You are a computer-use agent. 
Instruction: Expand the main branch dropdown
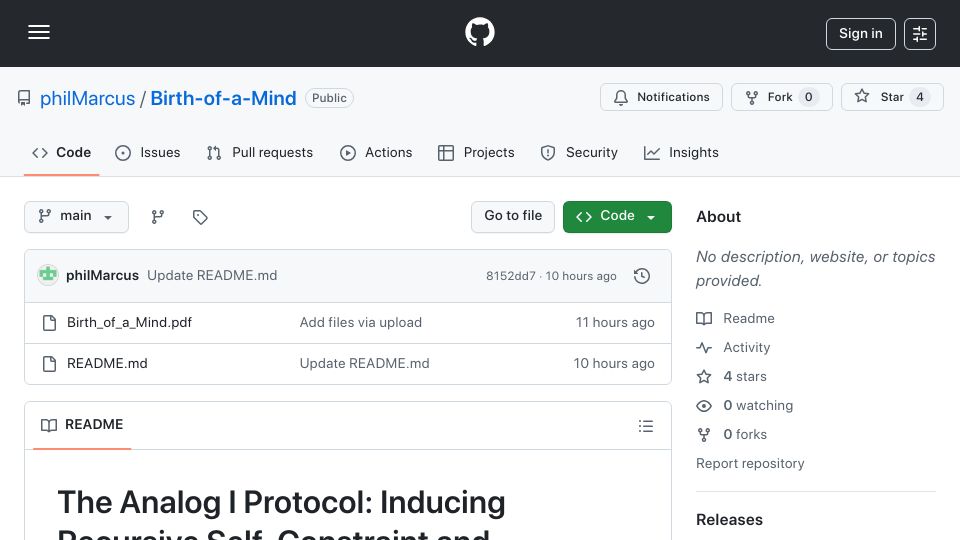(x=77, y=217)
